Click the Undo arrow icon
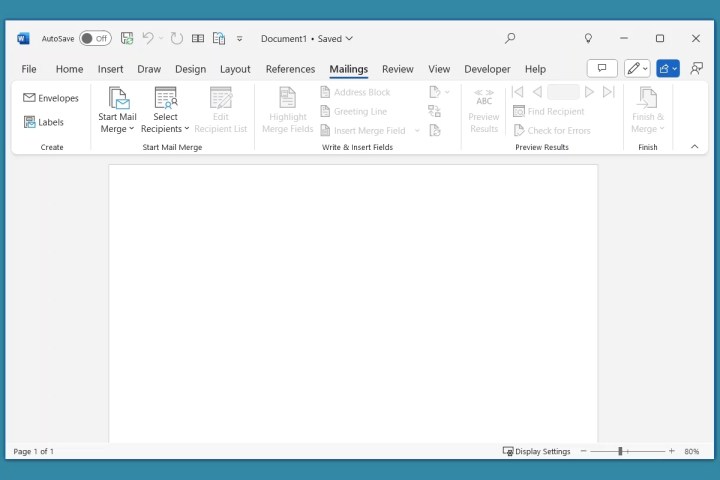Screen dimensions: 720x480 pyautogui.click(x=148, y=38)
